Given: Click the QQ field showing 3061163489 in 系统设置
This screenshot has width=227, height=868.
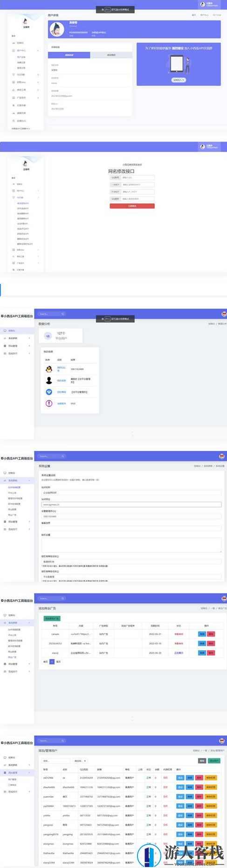Looking at the screenshot, I should [131, 517].
